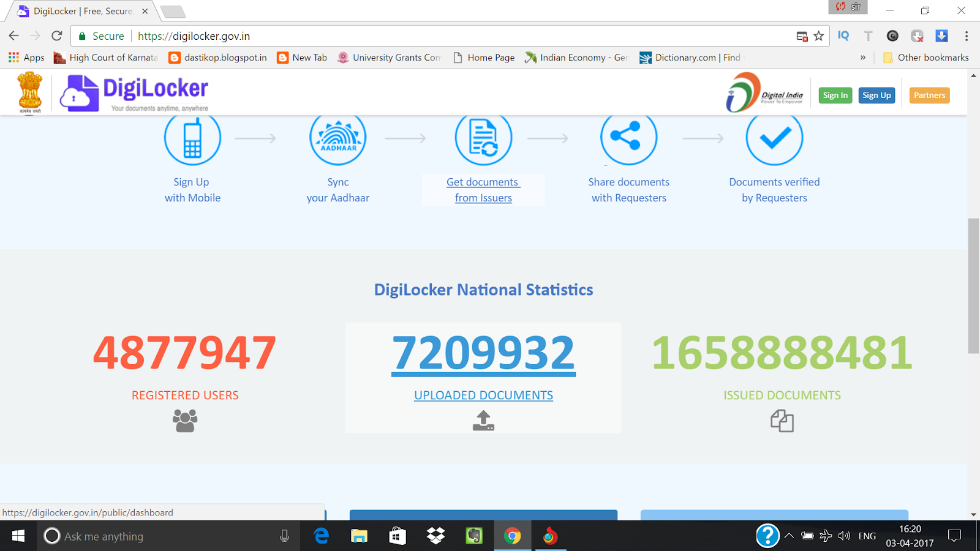Open University Grants Commission bookmark
980x551 pixels.
pyautogui.click(x=389, y=58)
